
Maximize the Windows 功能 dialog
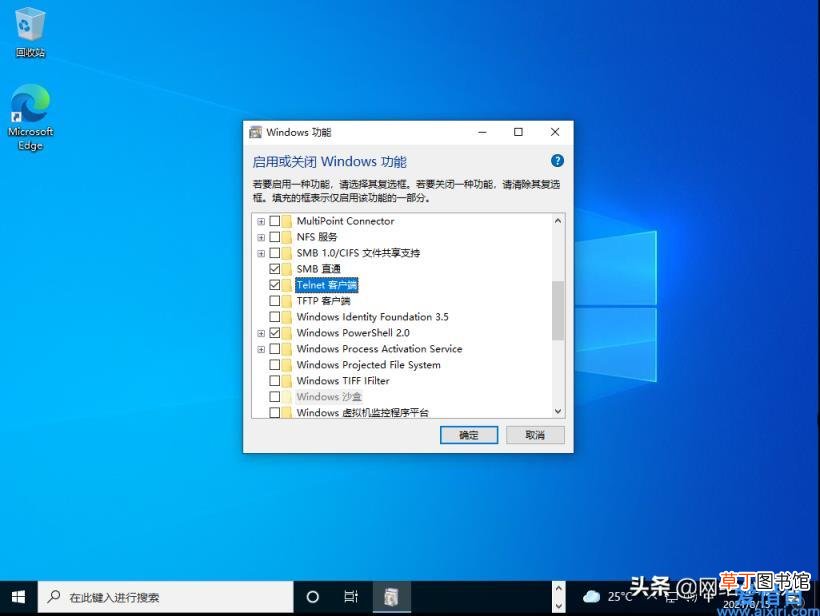[x=518, y=132]
